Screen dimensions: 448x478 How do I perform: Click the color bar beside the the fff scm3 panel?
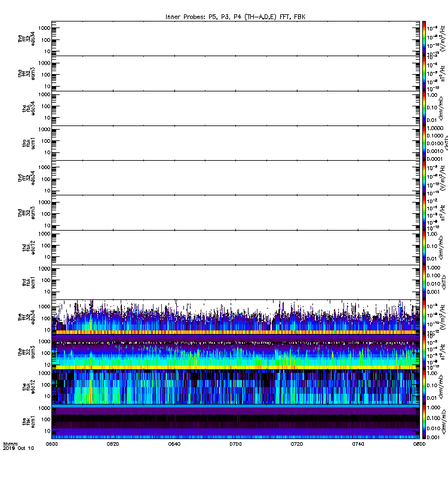click(424, 352)
